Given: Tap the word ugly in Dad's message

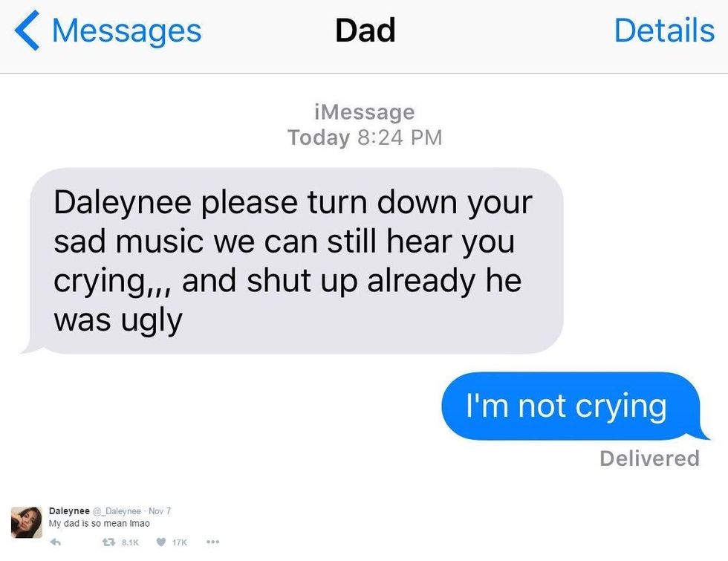Looking at the screenshot, I should tap(152, 321).
